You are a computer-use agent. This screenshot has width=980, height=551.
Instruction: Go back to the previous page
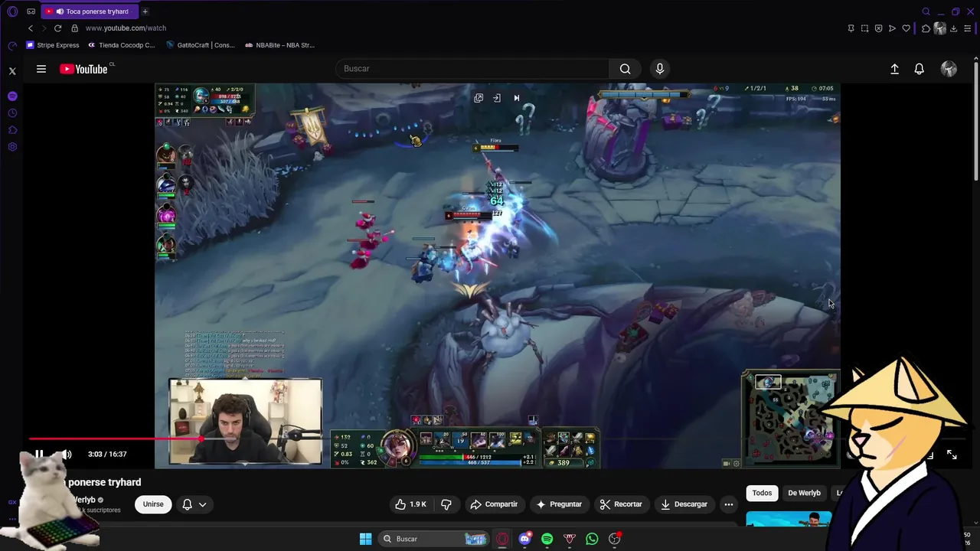[31, 28]
